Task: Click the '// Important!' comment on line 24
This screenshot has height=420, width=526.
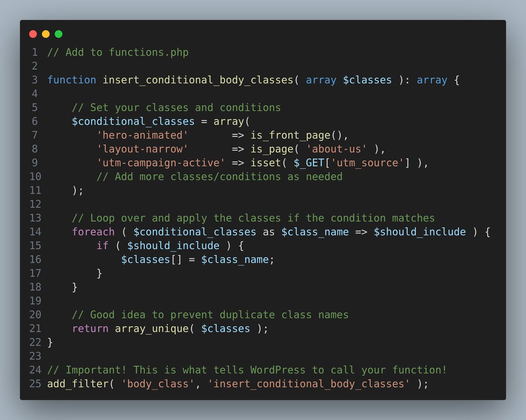Action: [x=247, y=370]
